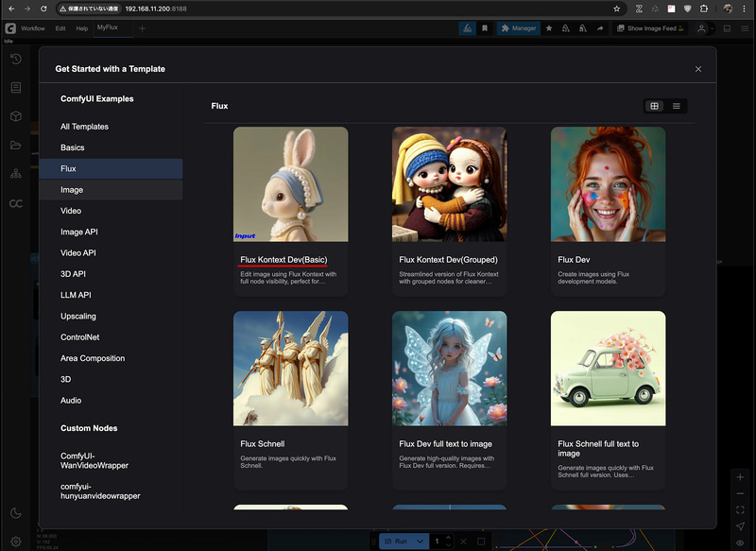Image resolution: width=756 pixels, height=551 pixels.
Task: Select Video API category
Action: (111, 252)
